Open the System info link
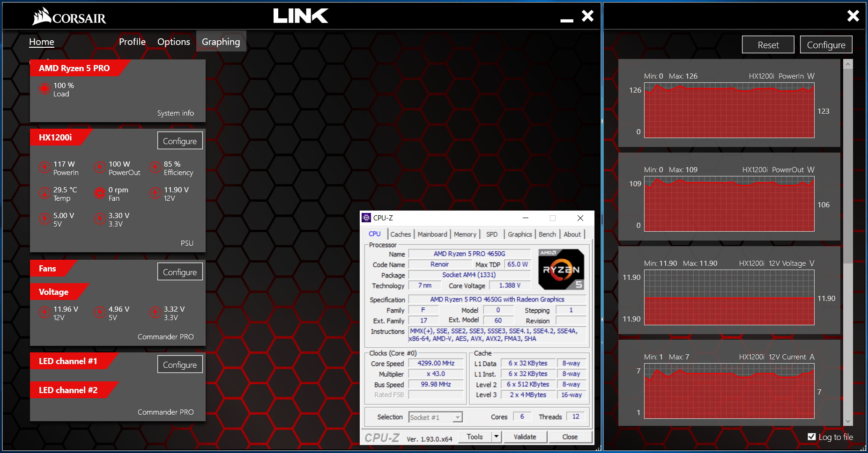This screenshot has height=453, width=868. (176, 113)
